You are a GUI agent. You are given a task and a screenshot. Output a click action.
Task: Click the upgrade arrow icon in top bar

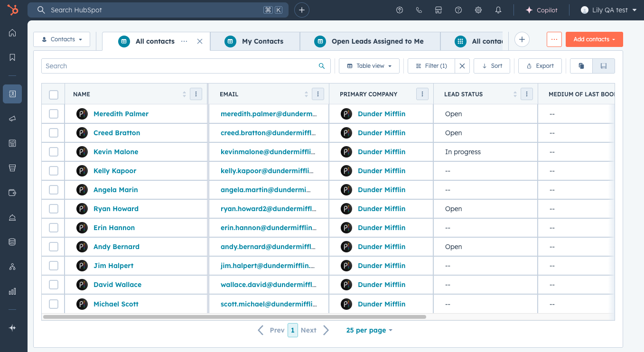(400, 10)
